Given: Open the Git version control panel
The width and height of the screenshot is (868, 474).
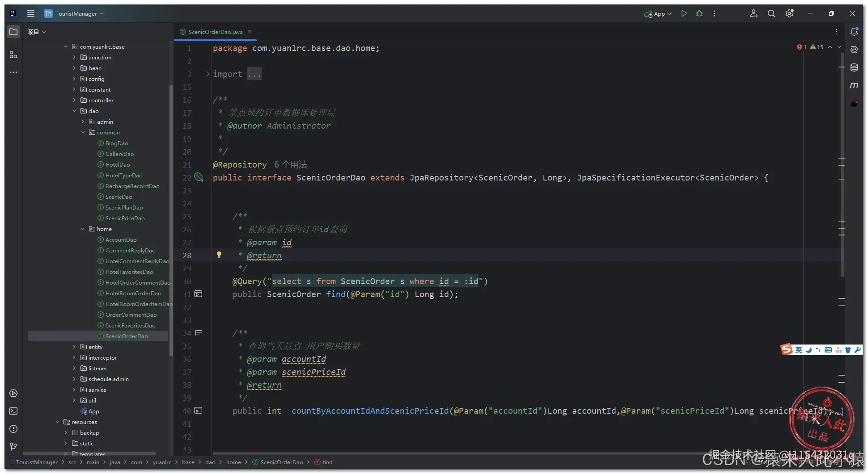Looking at the screenshot, I should tap(13, 447).
